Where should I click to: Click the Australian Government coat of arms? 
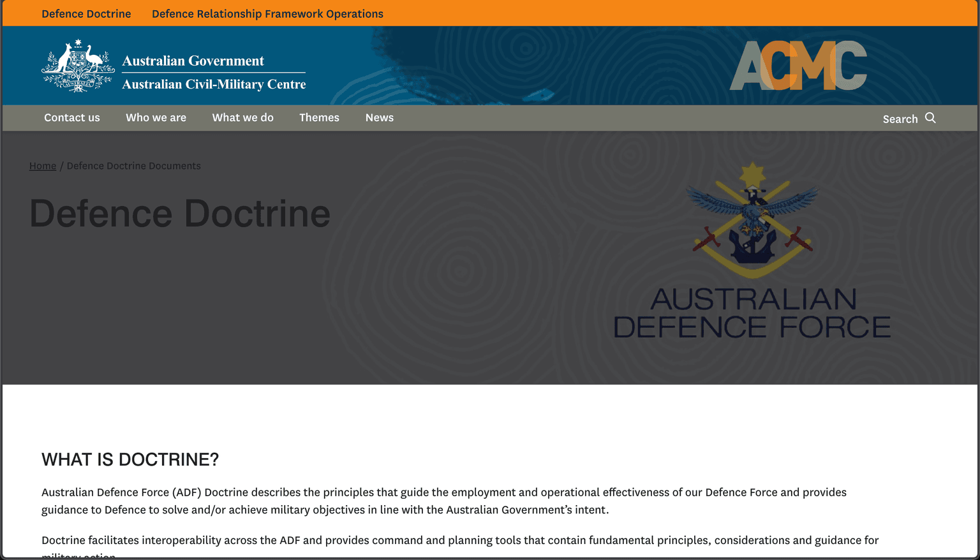tap(77, 64)
